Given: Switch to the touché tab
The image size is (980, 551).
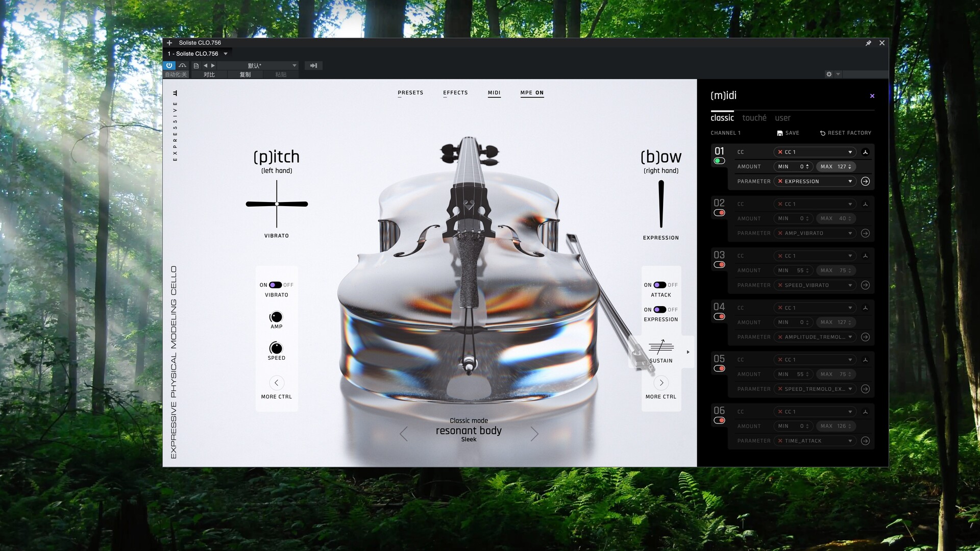Looking at the screenshot, I should point(754,118).
